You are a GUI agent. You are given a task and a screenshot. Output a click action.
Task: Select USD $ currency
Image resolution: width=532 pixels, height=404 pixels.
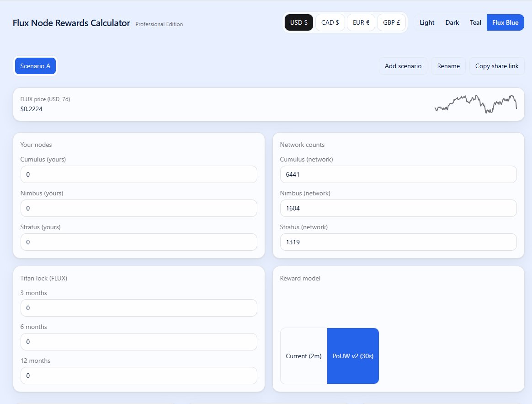[x=298, y=22]
